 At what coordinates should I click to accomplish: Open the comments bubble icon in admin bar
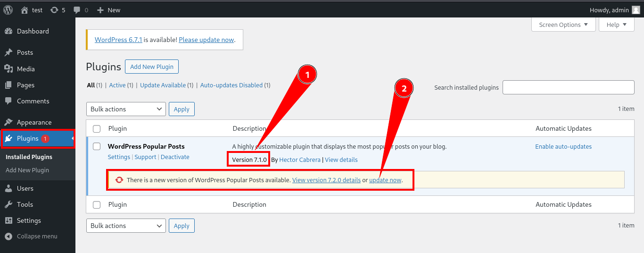click(x=77, y=10)
